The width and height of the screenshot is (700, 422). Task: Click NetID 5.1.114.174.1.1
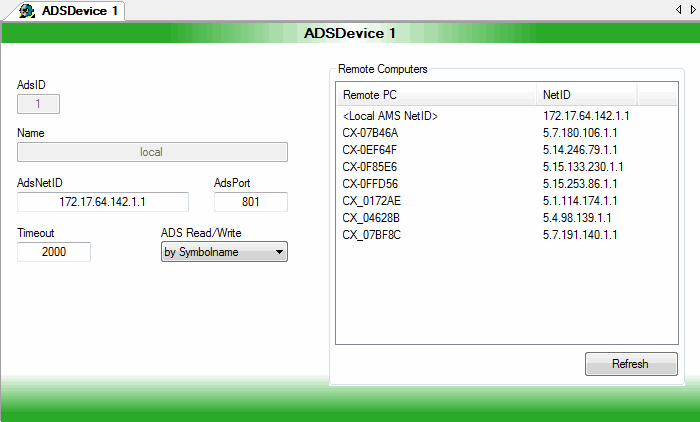tap(580, 201)
